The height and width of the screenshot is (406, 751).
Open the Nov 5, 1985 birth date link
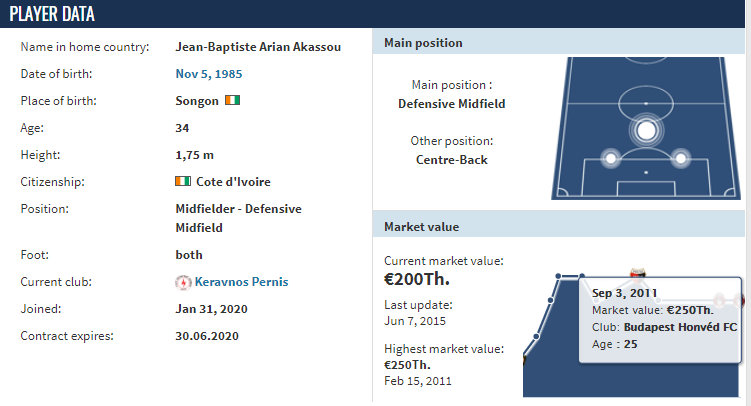(209, 74)
